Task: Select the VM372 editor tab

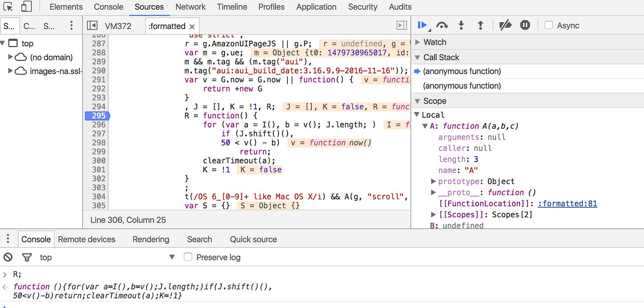Action: (118, 26)
